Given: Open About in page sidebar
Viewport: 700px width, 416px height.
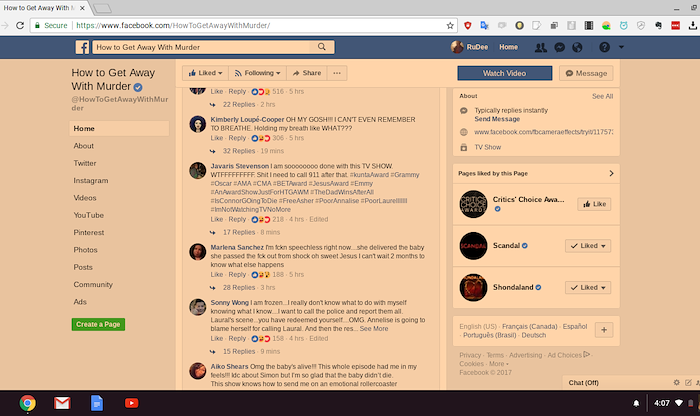Looking at the screenshot, I should tap(83, 146).
